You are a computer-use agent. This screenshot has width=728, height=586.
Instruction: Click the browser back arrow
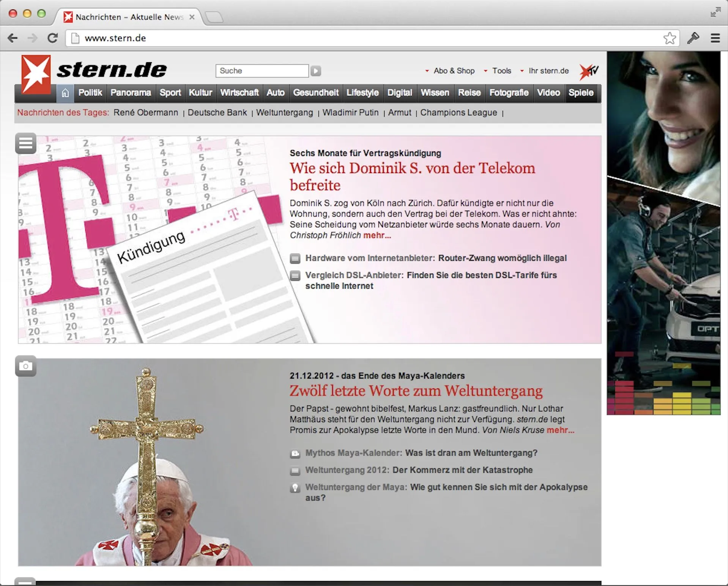[13, 38]
